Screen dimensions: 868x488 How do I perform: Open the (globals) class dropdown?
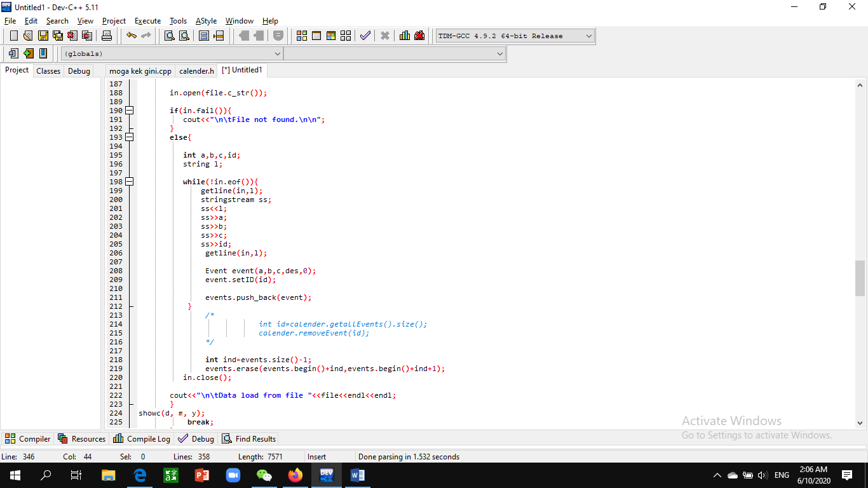pos(172,54)
